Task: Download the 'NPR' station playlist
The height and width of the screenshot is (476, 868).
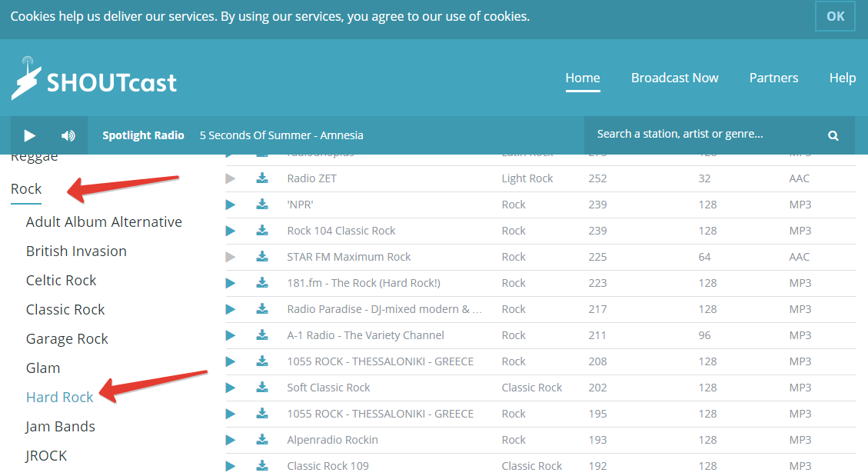Action: tap(262, 205)
